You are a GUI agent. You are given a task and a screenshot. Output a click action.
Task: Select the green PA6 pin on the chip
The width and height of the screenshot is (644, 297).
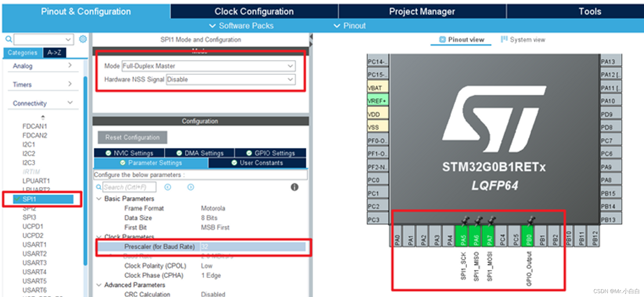pyautogui.click(x=475, y=236)
